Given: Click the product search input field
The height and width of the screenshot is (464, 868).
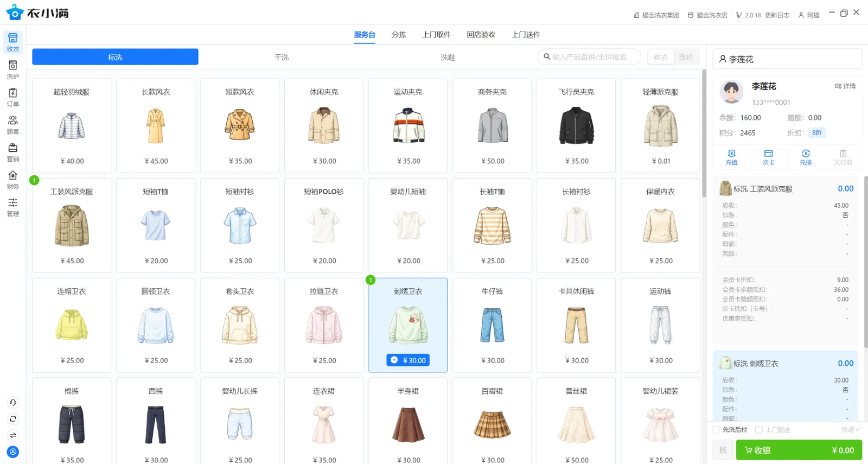Looking at the screenshot, I should coord(589,57).
